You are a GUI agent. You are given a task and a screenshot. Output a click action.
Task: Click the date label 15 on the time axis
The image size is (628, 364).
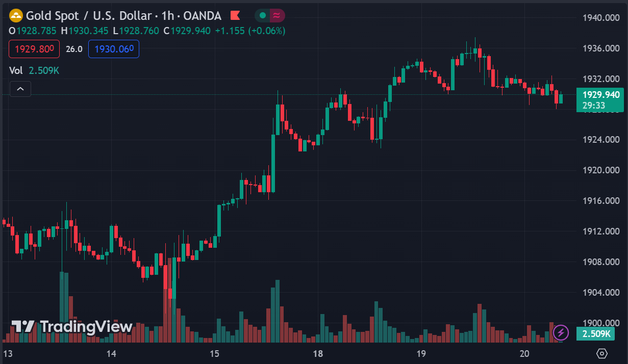click(214, 353)
